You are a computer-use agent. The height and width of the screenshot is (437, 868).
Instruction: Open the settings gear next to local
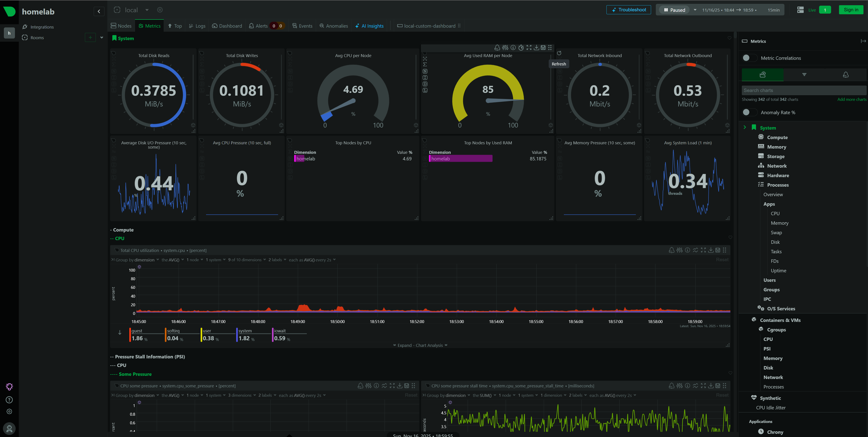[160, 10]
